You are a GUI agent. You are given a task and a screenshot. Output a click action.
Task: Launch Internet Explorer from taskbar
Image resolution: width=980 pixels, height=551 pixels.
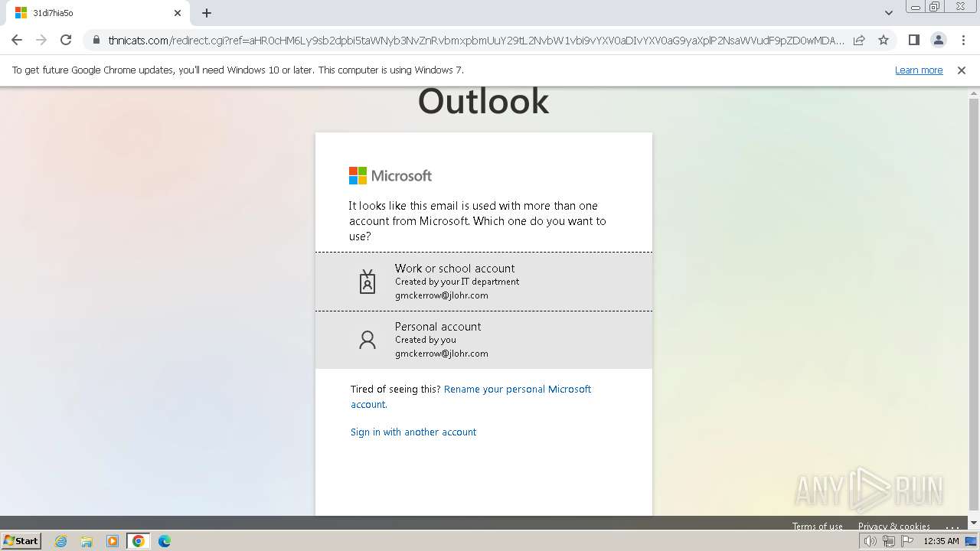click(61, 541)
